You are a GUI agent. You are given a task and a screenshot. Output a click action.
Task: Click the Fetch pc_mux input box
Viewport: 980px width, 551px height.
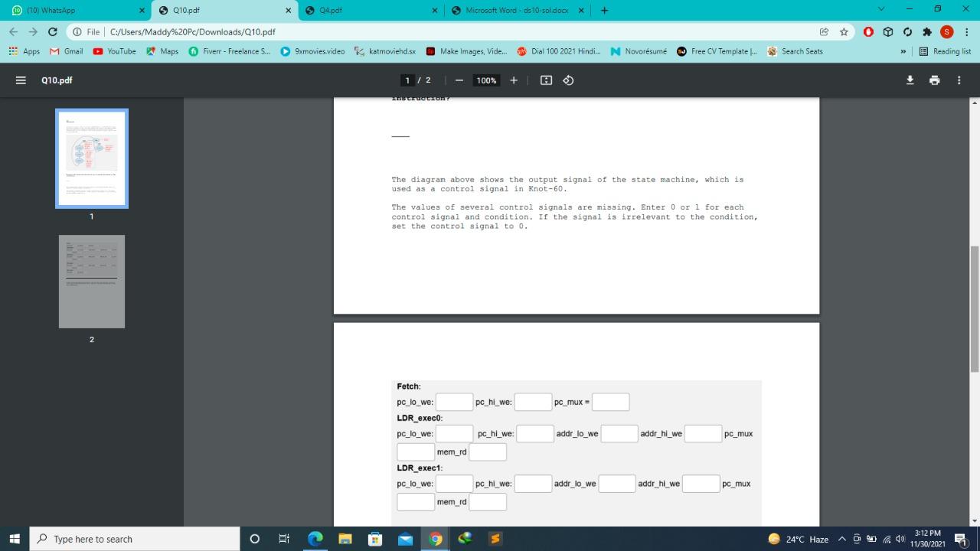point(610,402)
